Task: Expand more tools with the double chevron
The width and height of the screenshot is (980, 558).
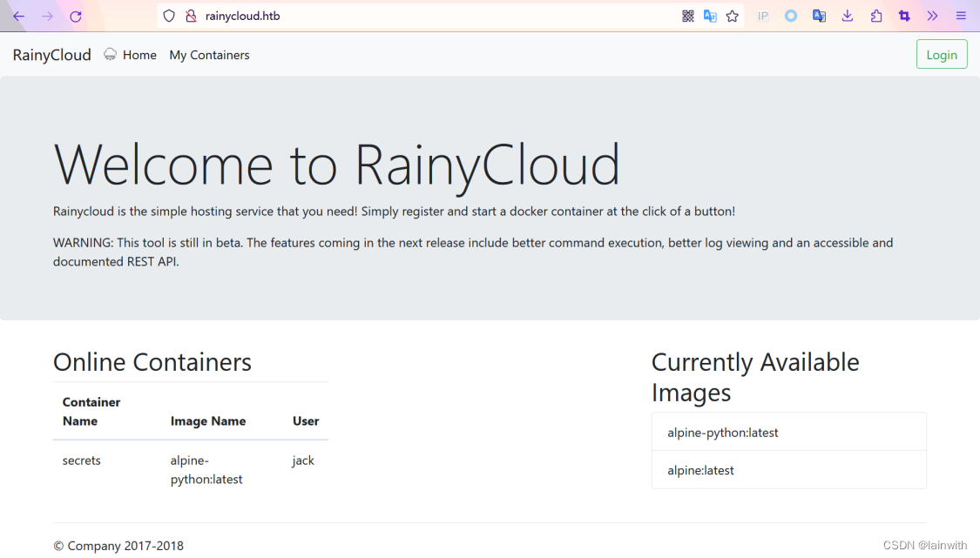Action: point(932,17)
